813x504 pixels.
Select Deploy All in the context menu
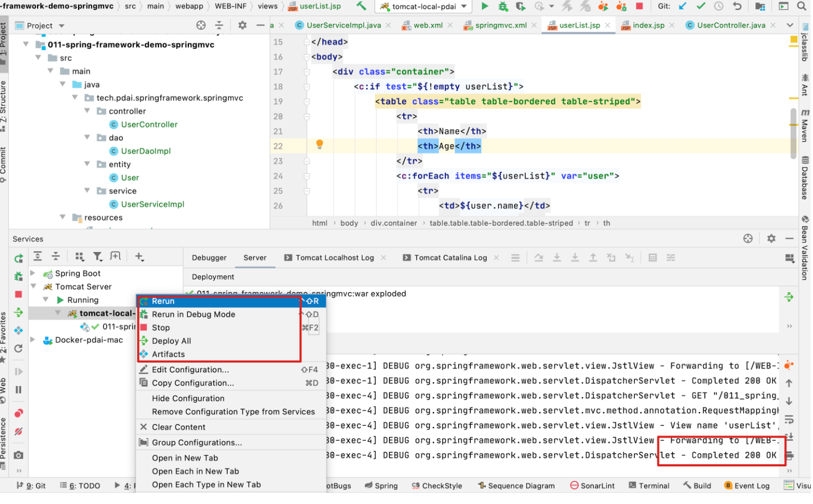pyautogui.click(x=231, y=341)
